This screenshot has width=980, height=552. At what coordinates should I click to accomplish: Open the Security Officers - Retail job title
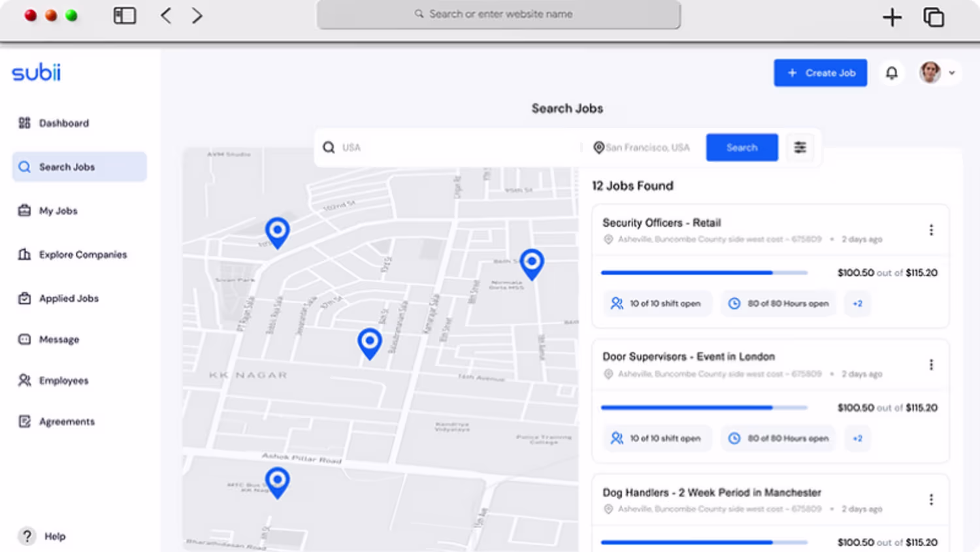coord(661,223)
